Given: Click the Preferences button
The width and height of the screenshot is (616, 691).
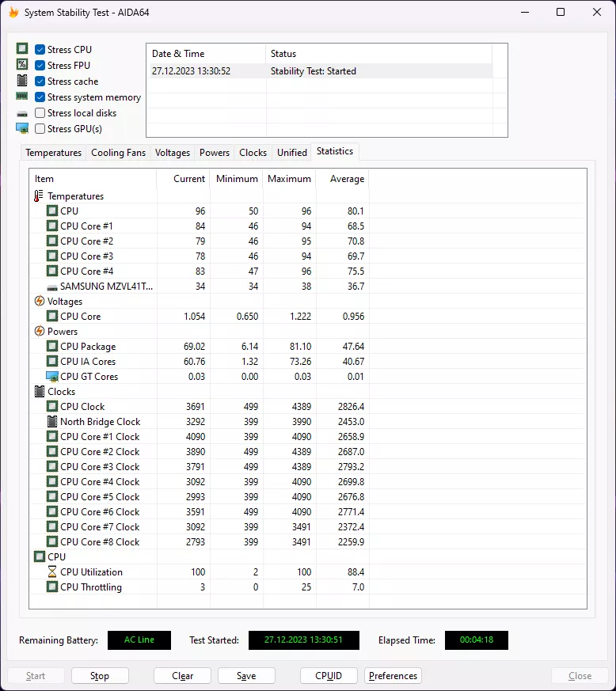Looking at the screenshot, I should point(393,676).
